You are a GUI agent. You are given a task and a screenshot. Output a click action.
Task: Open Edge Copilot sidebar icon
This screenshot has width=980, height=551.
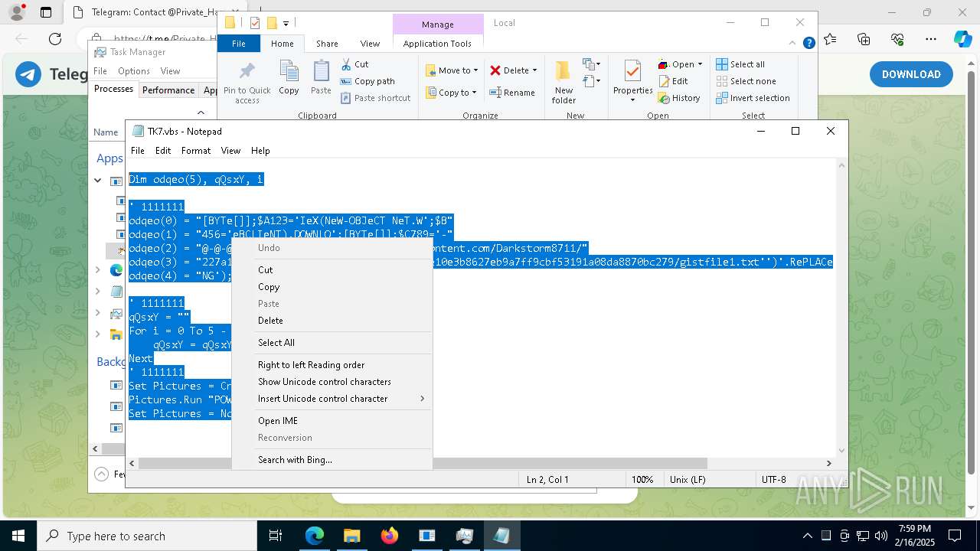[962, 39]
